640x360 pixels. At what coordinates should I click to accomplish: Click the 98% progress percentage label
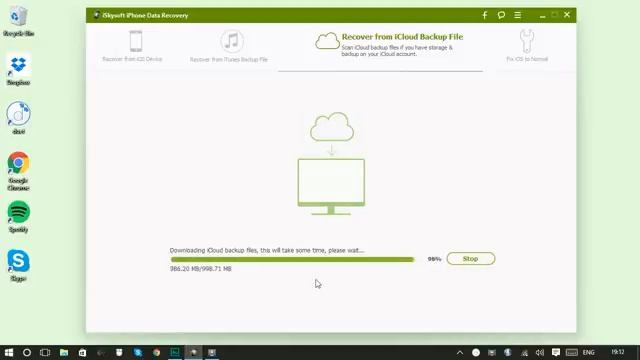[434, 259]
